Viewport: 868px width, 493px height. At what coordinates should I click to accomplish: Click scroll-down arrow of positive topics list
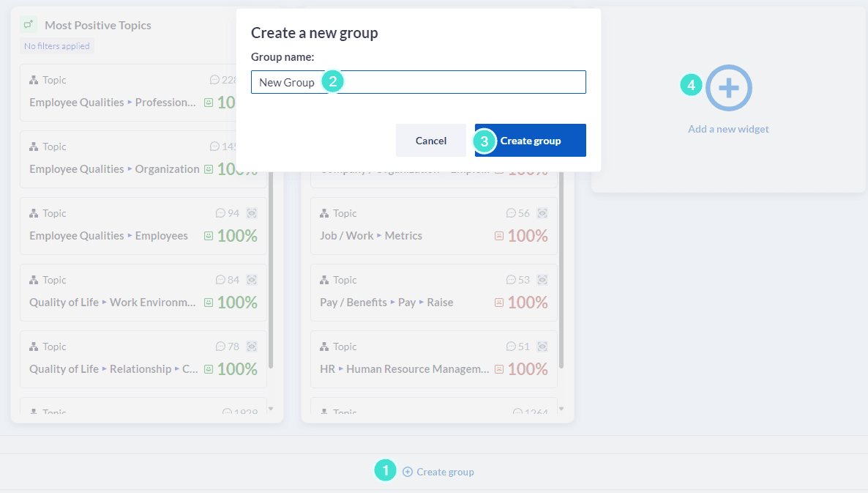tap(271, 409)
